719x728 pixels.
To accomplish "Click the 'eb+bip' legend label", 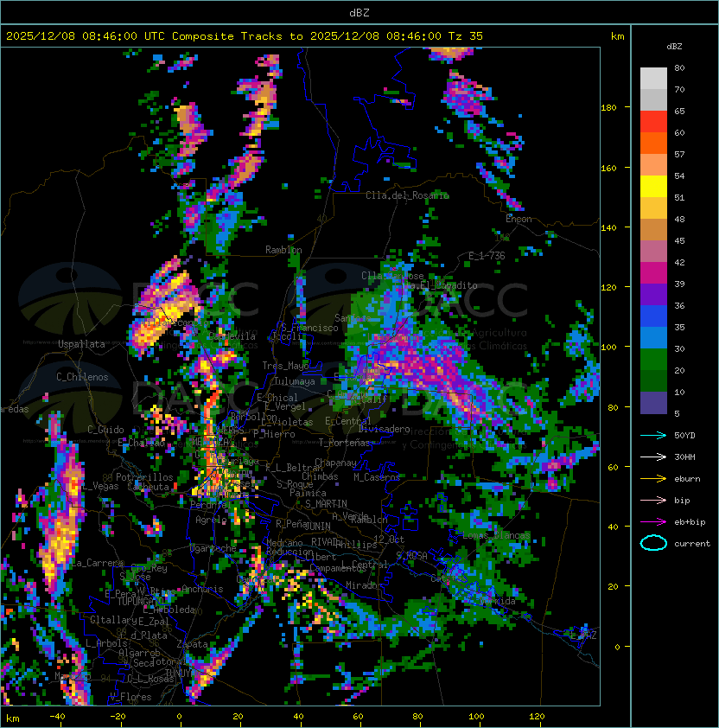I will click(690, 522).
